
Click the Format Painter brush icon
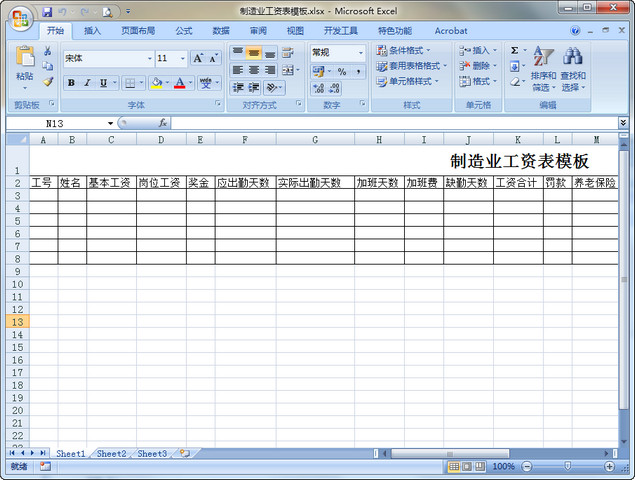[48, 82]
